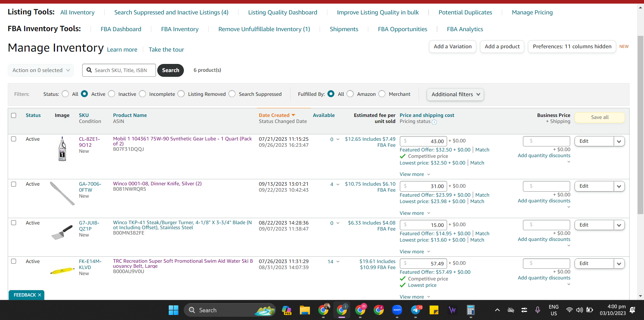Open the Calculator app in the taskbar
This screenshot has width=644, height=320.
pyautogui.click(x=471, y=310)
